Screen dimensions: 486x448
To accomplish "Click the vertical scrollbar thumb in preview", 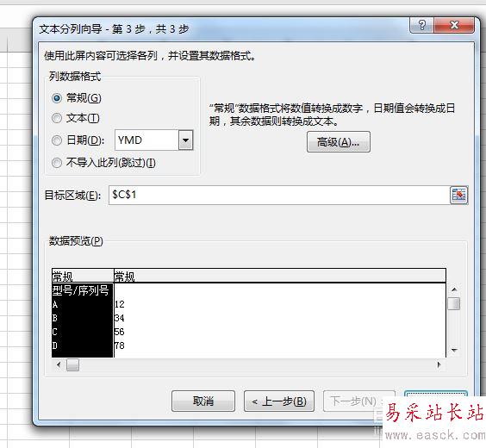I will [454, 303].
